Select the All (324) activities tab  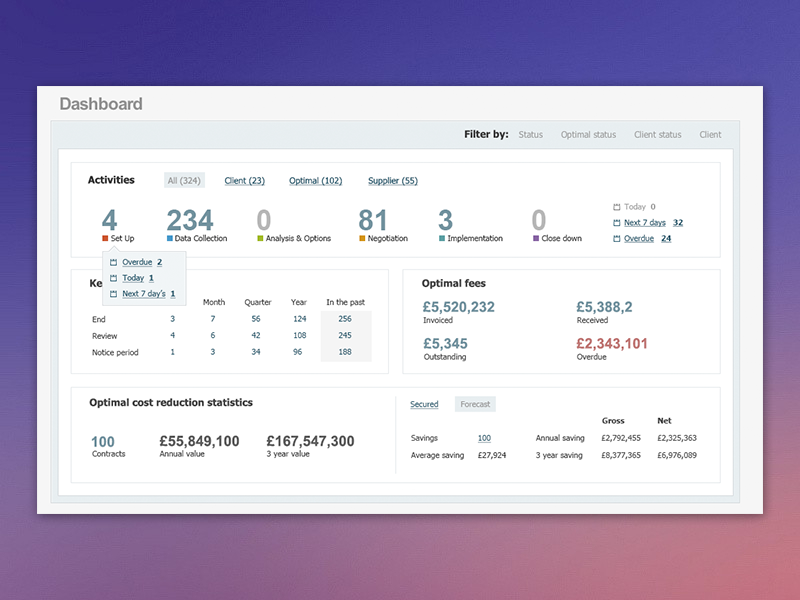point(183,180)
